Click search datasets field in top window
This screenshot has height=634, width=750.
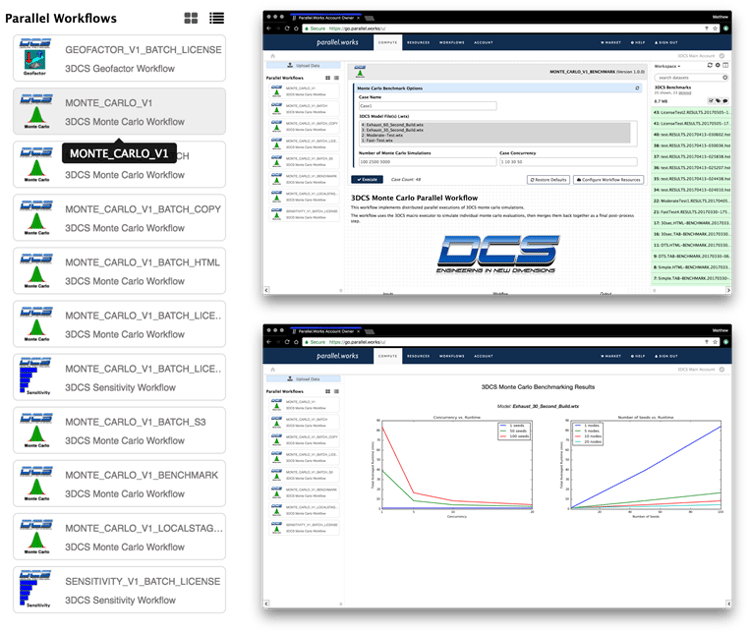(691, 78)
